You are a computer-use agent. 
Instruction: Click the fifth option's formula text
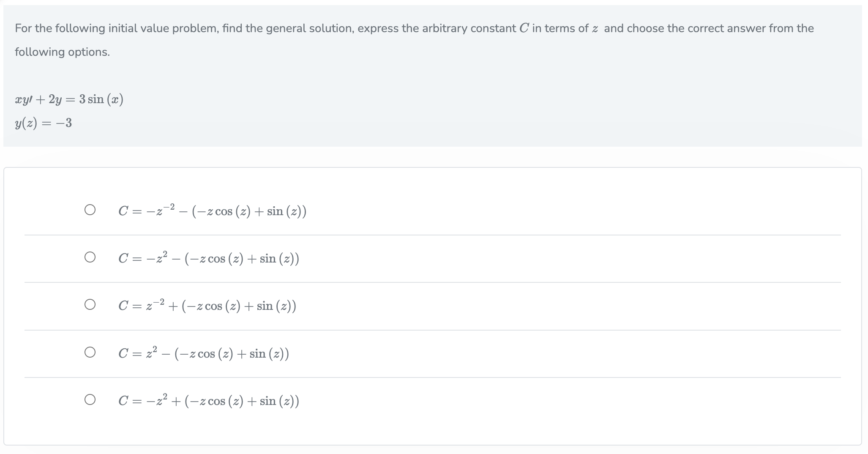pyautogui.click(x=209, y=400)
